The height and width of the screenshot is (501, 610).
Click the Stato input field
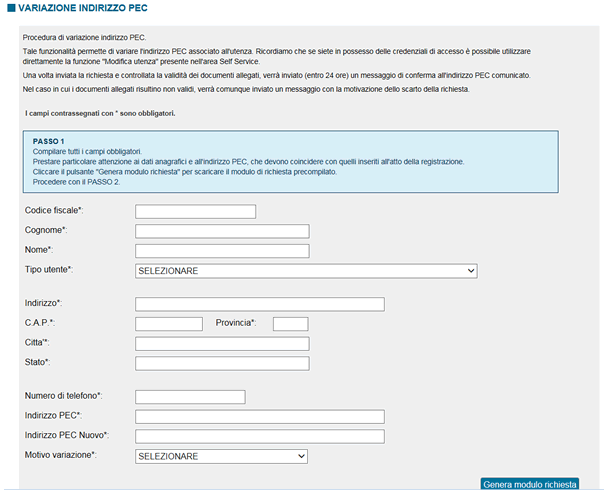pyautogui.click(x=222, y=363)
